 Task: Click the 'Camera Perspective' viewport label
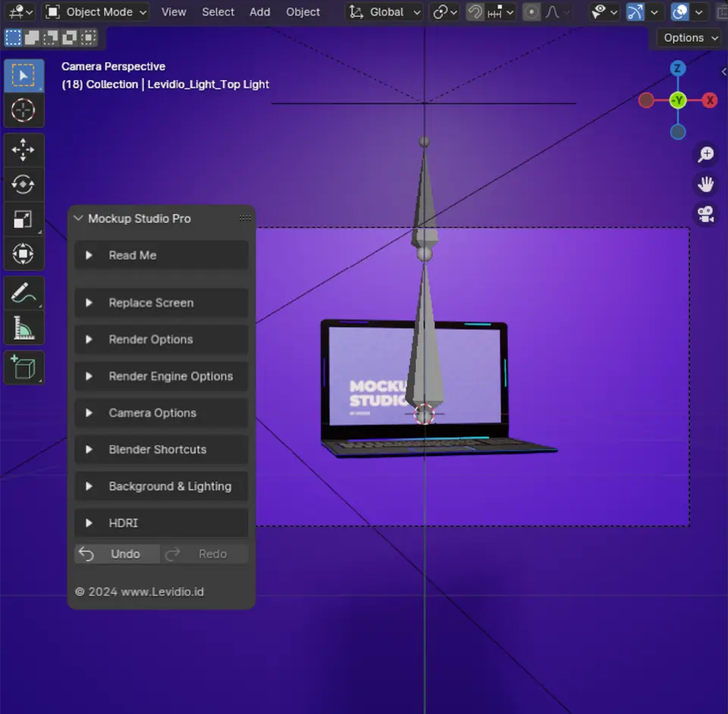point(113,67)
